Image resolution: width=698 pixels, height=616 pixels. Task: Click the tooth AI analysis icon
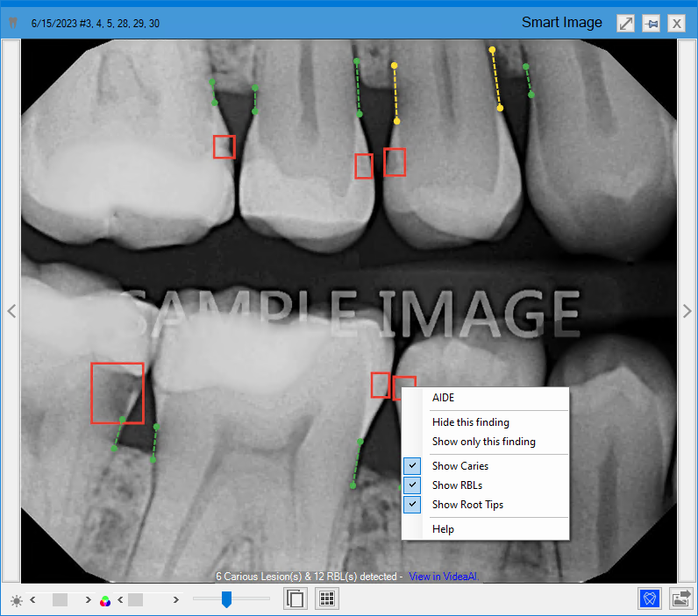650,598
